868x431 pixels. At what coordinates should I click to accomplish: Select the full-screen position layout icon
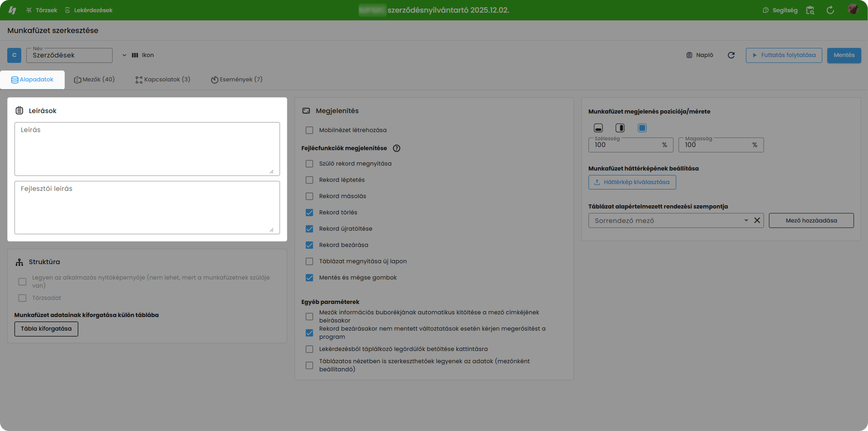(x=642, y=128)
